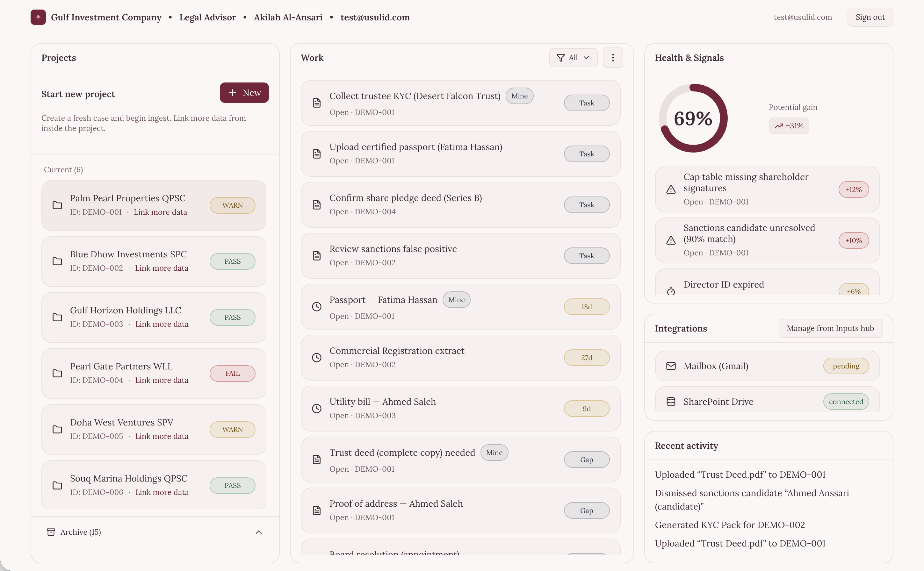Click Manage from Inputs hub button
The width and height of the screenshot is (924, 571).
tap(830, 329)
